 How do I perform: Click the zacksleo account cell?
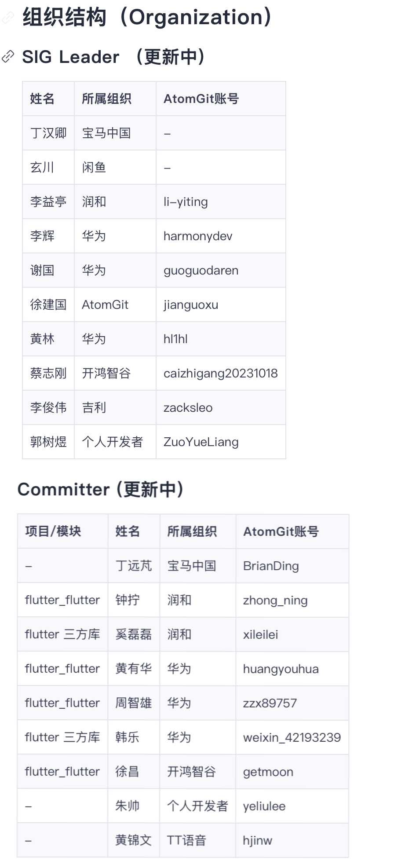click(188, 408)
